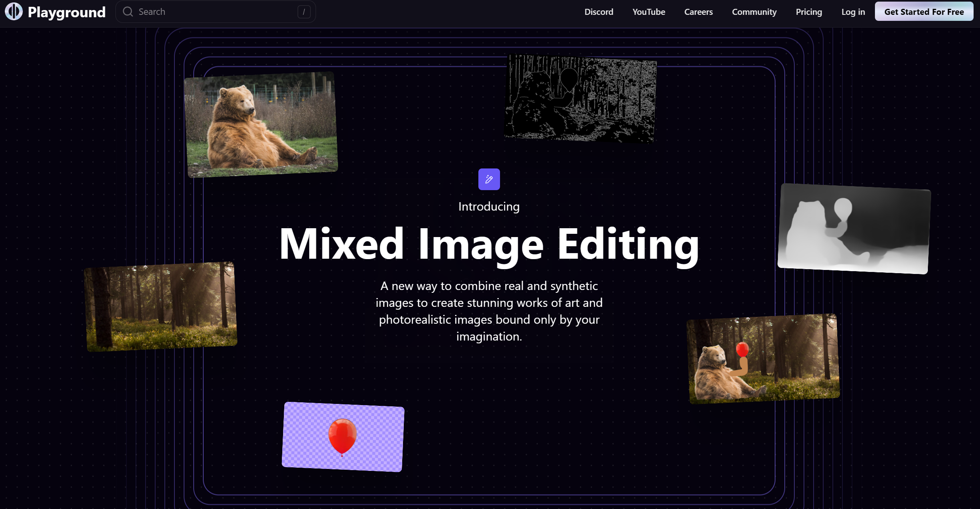The height and width of the screenshot is (509, 980).
Task: View the Pricing page
Action: pyautogui.click(x=809, y=12)
